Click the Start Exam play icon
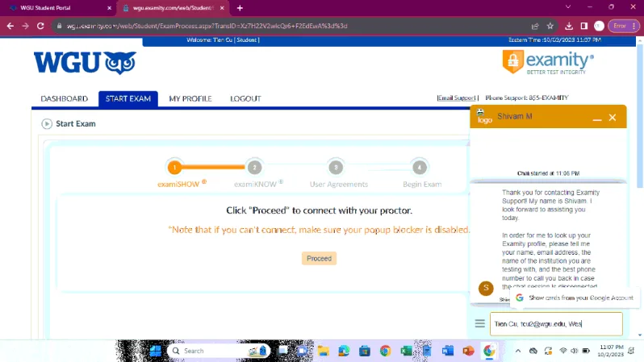Image resolution: width=644 pixels, height=362 pixels. [47, 124]
